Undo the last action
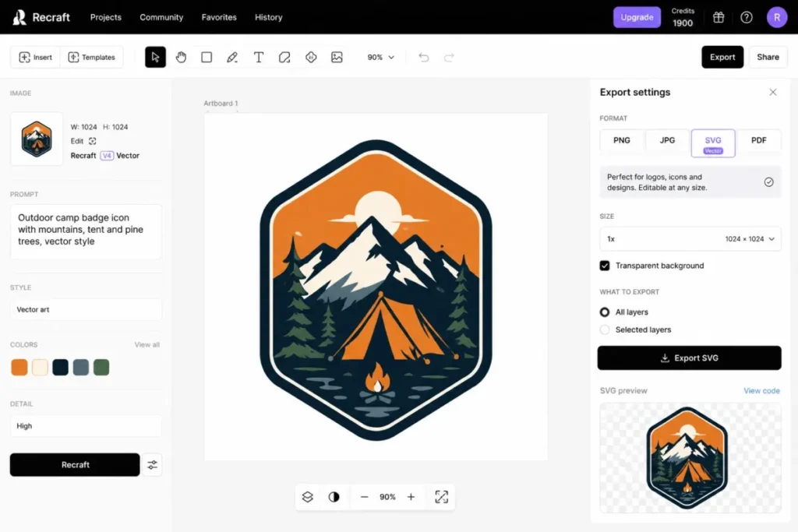 (423, 57)
